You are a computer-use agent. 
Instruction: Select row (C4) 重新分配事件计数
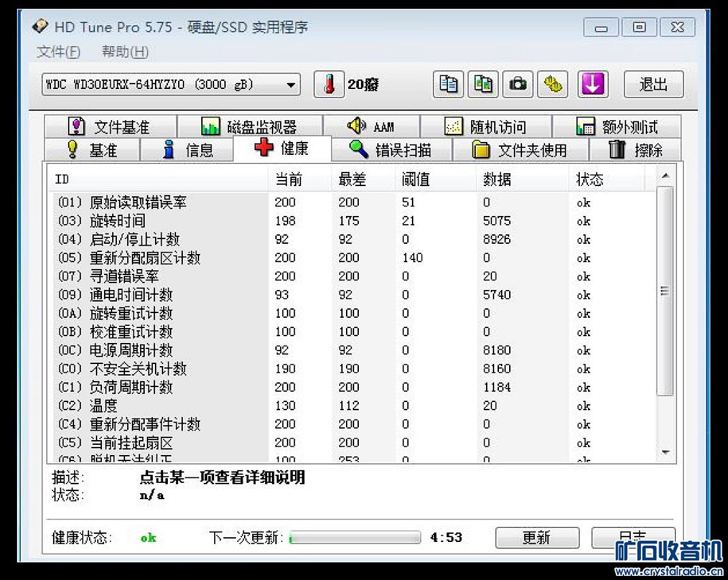pos(353,424)
